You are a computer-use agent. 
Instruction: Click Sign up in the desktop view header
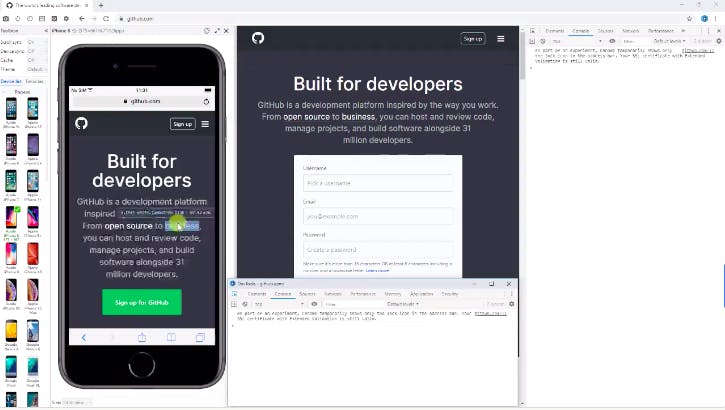473,39
